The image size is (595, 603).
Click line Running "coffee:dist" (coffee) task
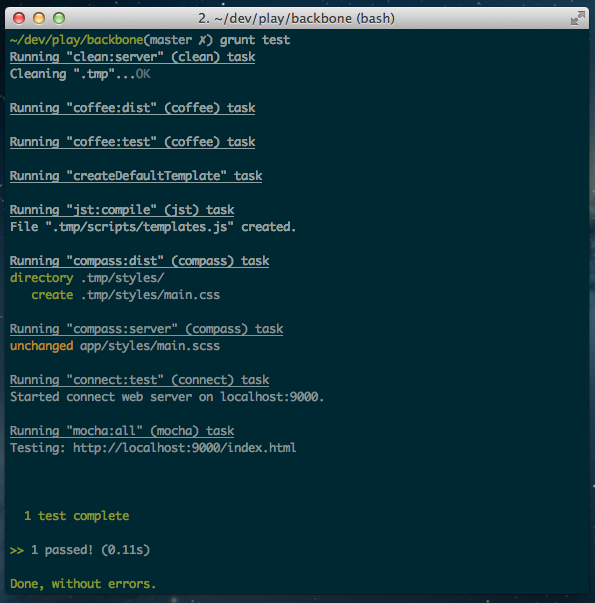click(132, 108)
